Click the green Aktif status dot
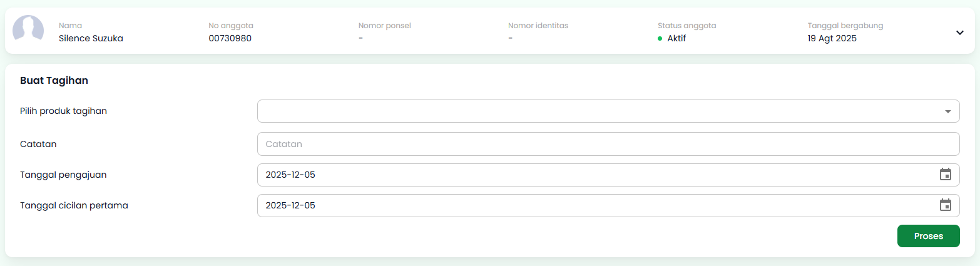Viewport: 980px width, 266px height. point(660,38)
